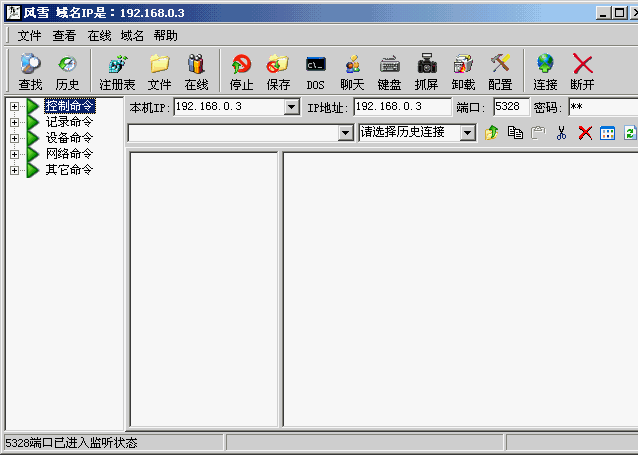Screen dimensions: 638x455
Task: Expand the 网络命令 tree node
Action: coord(15,154)
